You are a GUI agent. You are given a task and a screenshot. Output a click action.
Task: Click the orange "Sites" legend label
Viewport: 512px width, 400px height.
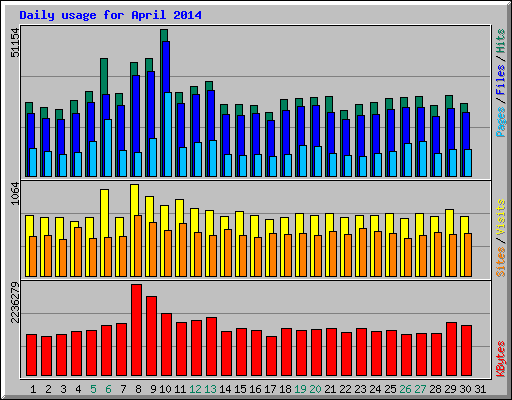500,262
